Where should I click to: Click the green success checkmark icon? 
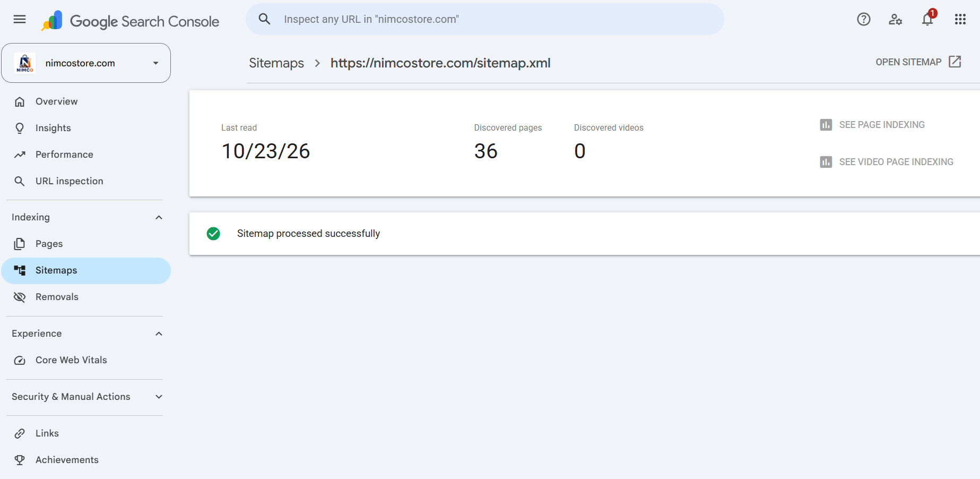tap(213, 234)
